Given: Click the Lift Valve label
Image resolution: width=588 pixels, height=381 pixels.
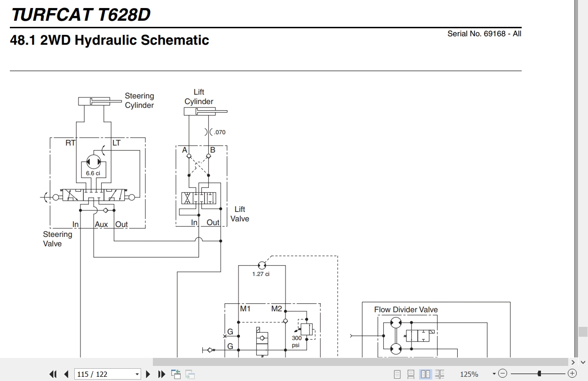Looking at the screenshot, I should pyautogui.click(x=240, y=214).
